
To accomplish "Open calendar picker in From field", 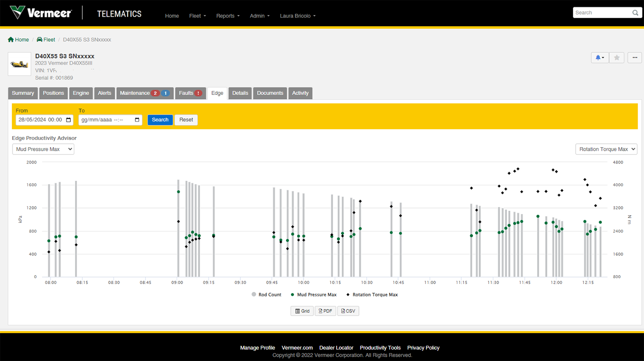I will click(69, 120).
